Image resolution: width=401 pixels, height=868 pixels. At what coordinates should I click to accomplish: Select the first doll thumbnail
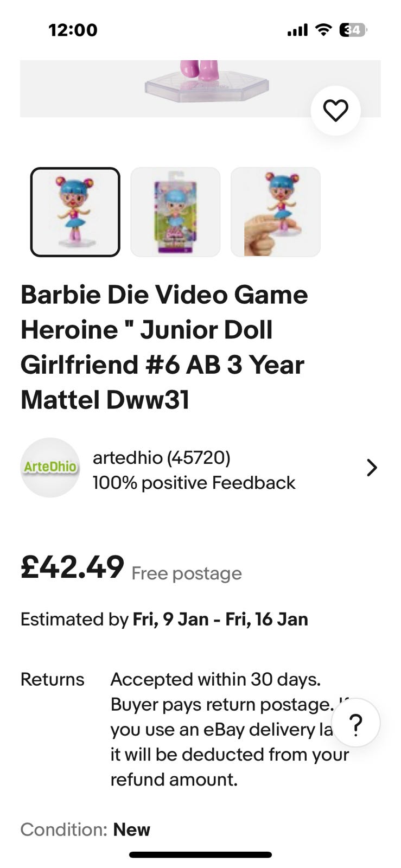coord(75,212)
